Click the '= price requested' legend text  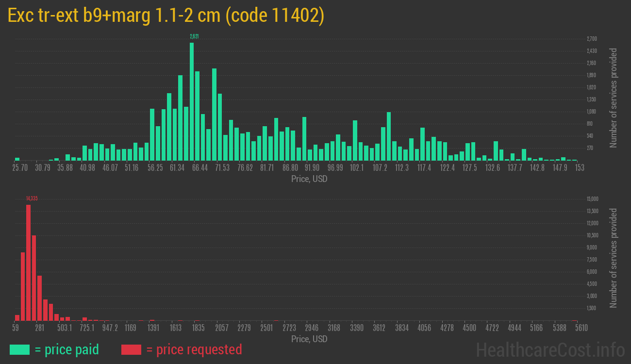tap(194, 349)
